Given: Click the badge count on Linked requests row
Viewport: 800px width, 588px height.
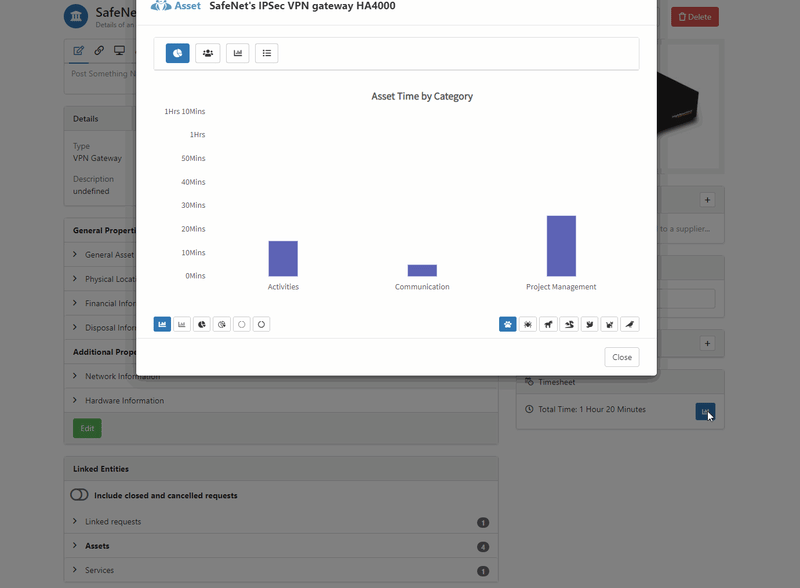Looking at the screenshot, I should pos(483,523).
